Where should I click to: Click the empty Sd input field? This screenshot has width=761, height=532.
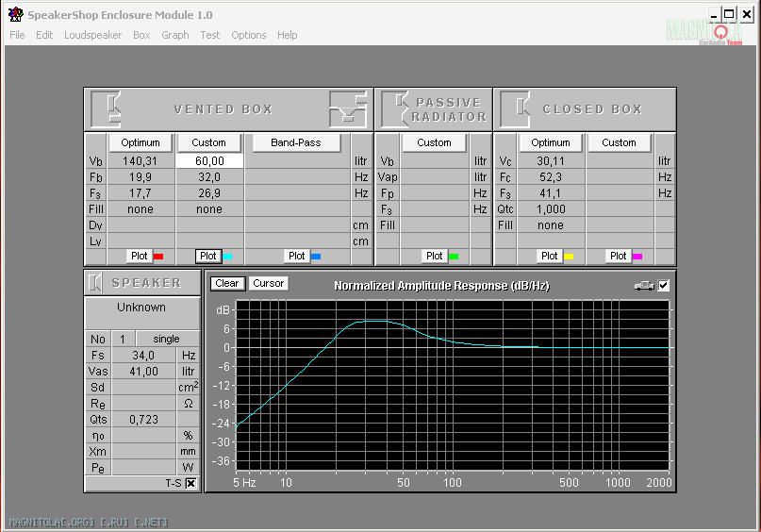pyautogui.click(x=143, y=388)
